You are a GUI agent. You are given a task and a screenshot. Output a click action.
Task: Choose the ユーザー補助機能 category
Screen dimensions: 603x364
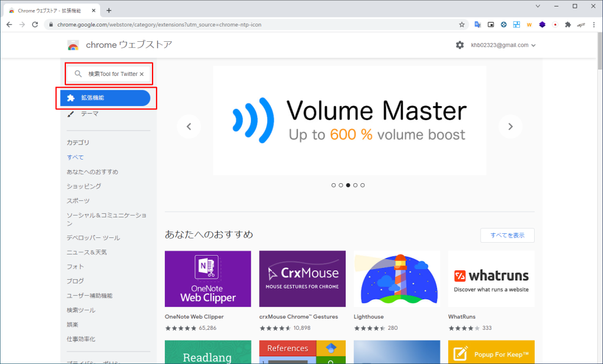[x=90, y=296]
